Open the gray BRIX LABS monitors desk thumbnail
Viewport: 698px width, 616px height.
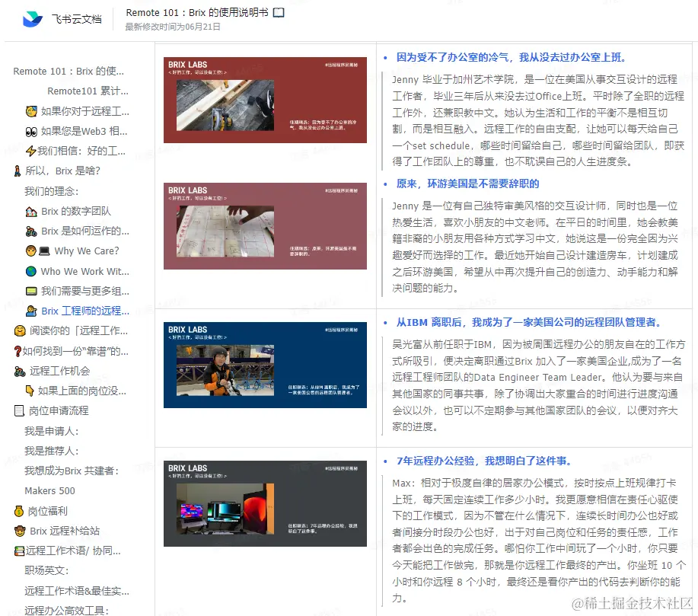pos(266,504)
